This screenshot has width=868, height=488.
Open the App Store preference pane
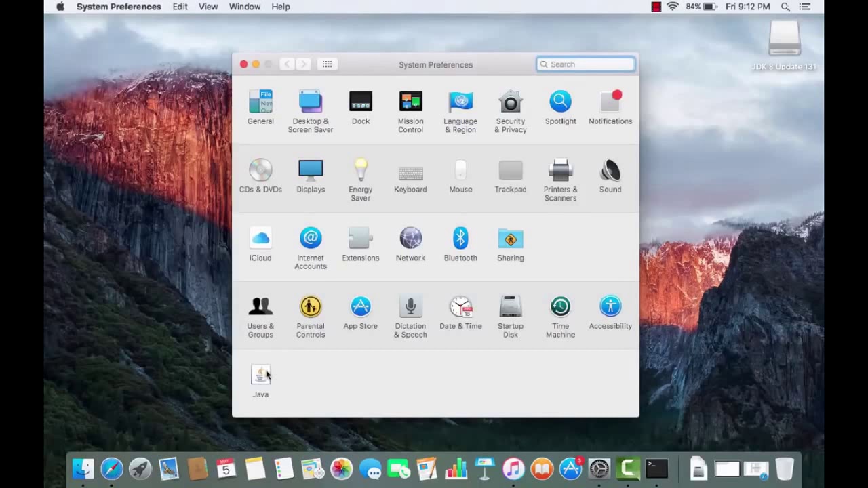click(x=361, y=312)
